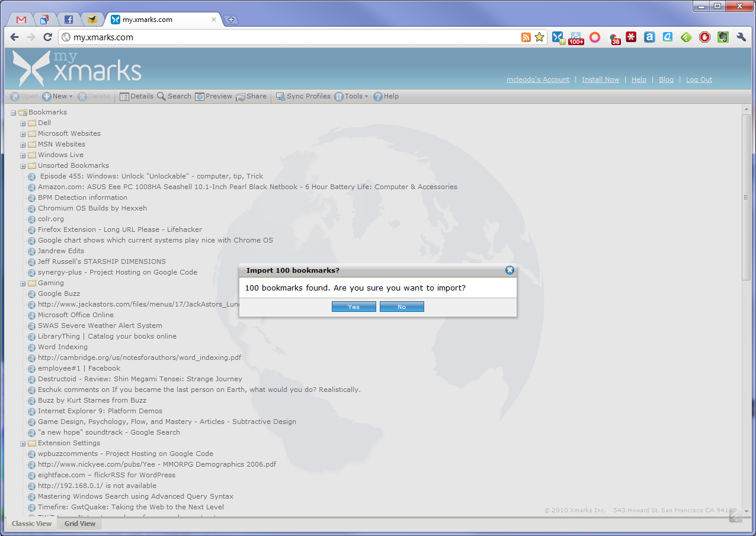This screenshot has width=756, height=536.
Task: Select the SWAS Severe Weather Alert System bookmark
Action: 100,326
